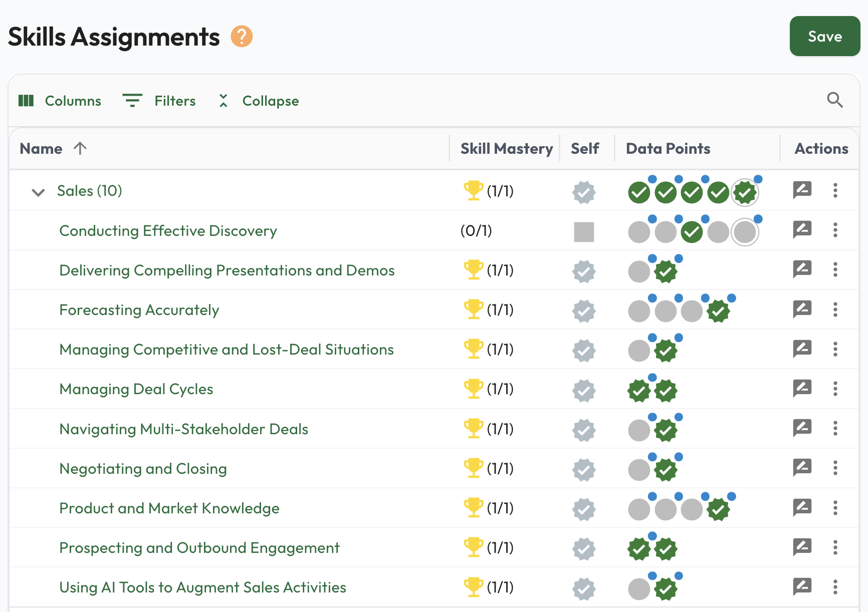Screen dimensions: 868x612
Task: Toggle the Self badge for Product and Market Knowledge
Action: [x=583, y=508]
